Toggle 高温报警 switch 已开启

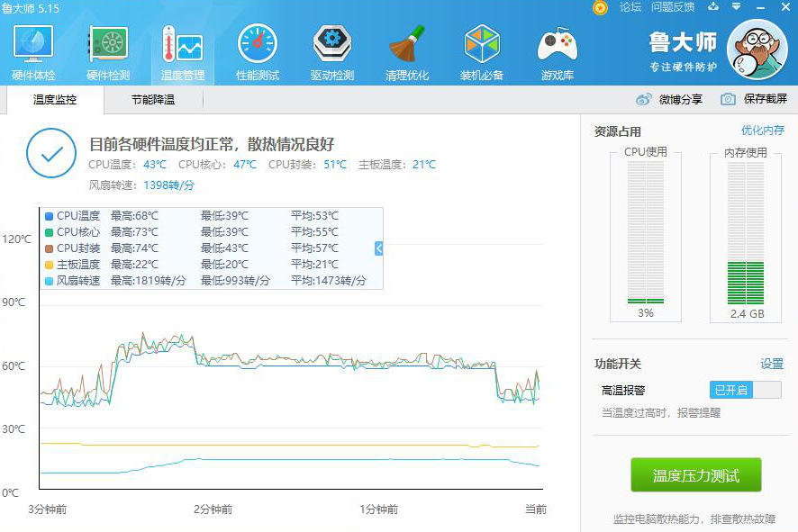(x=745, y=390)
